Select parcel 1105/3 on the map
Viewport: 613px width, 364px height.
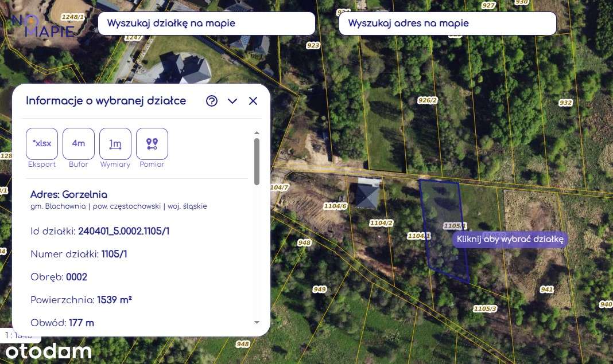[485, 308]
